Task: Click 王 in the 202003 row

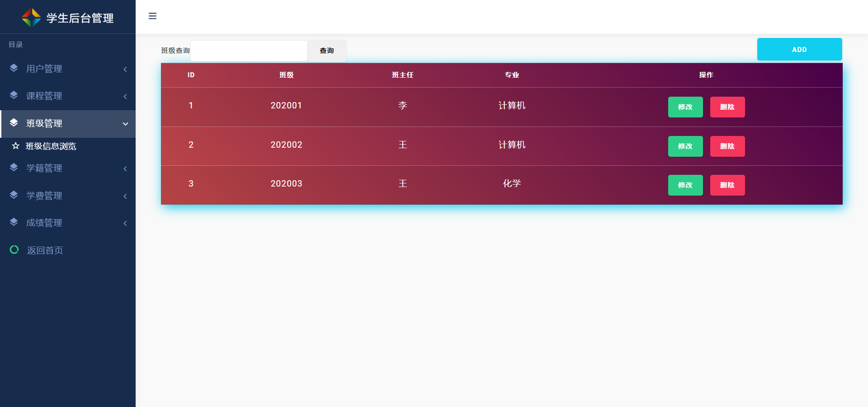Action: coord(403,183)
